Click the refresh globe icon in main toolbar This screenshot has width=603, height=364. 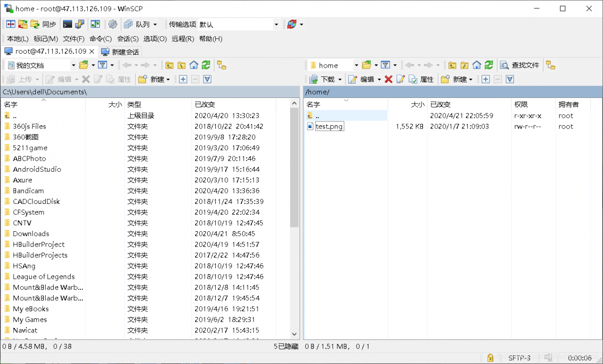point(292,24)
